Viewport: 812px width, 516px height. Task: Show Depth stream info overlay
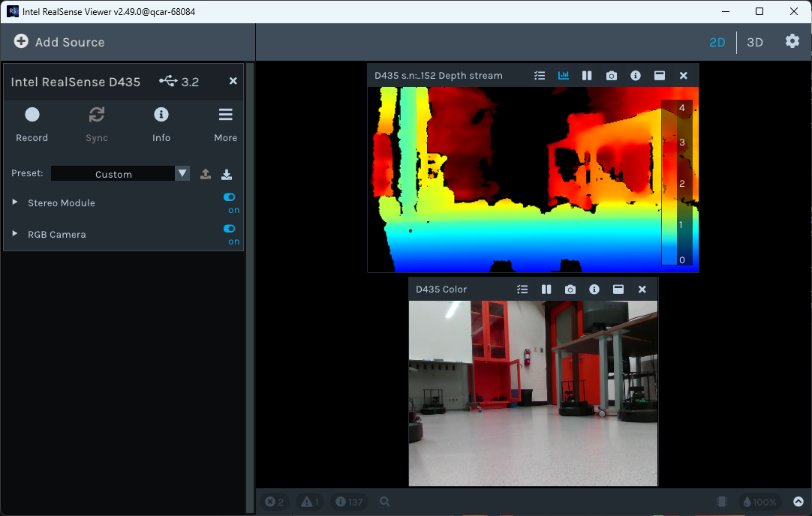(636, 76)
